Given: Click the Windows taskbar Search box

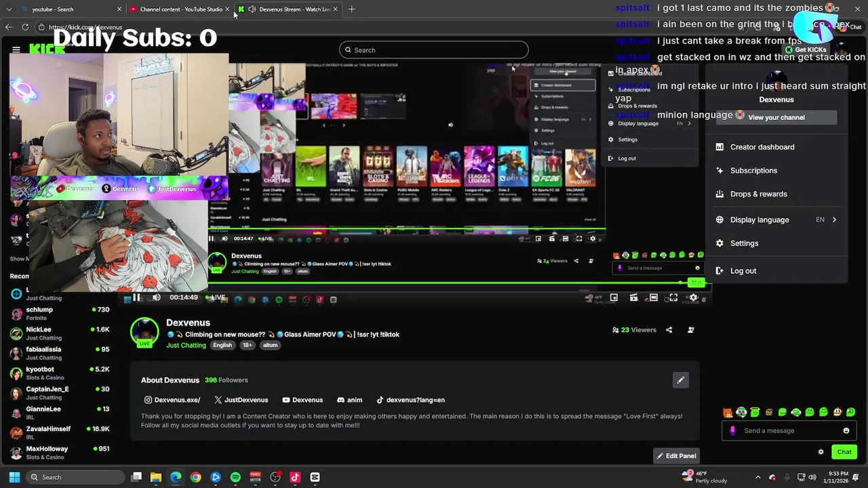Looking at the screenshot, I should pos(75,477).
